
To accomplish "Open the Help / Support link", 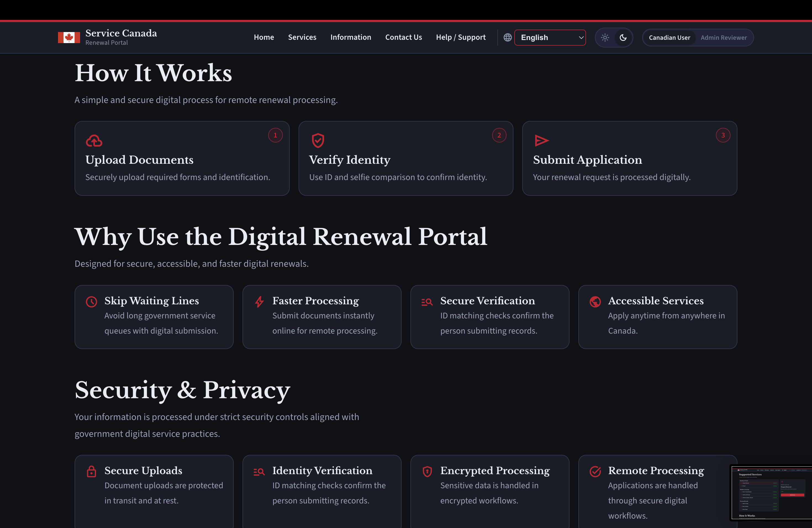I will point(461,37).
